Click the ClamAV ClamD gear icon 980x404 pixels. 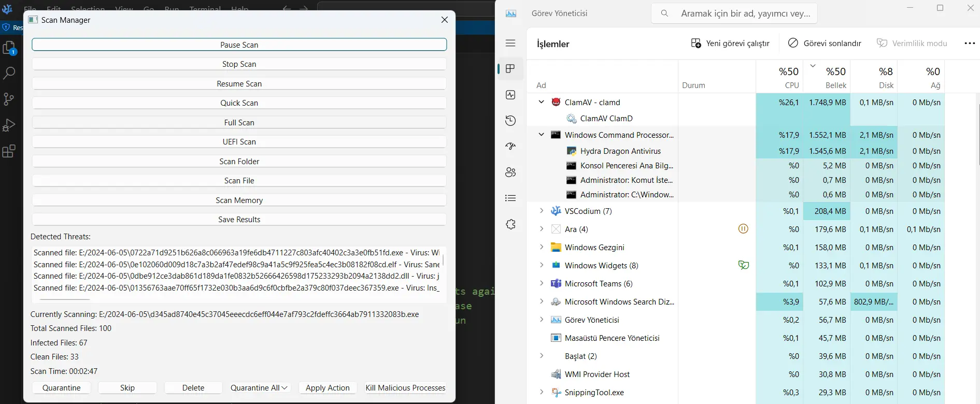(572, 118)
